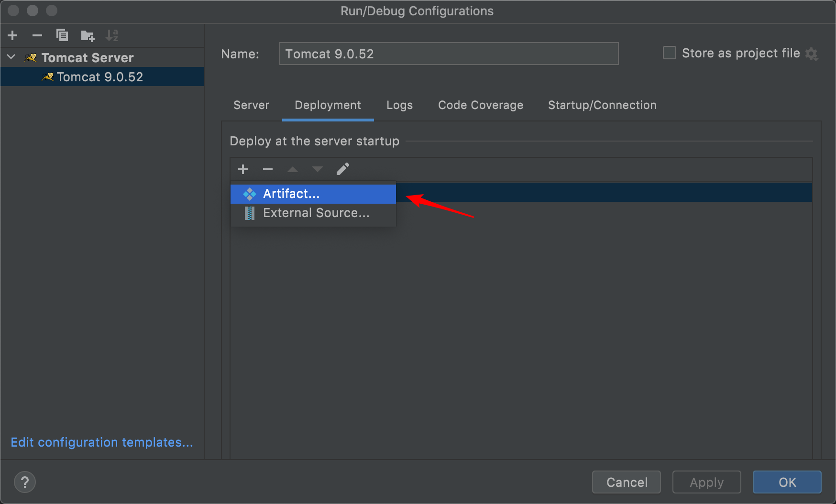This screenshot has width=836, height=504.
Task: Remove the selected run configuration
Action: [x=37, y=35]
